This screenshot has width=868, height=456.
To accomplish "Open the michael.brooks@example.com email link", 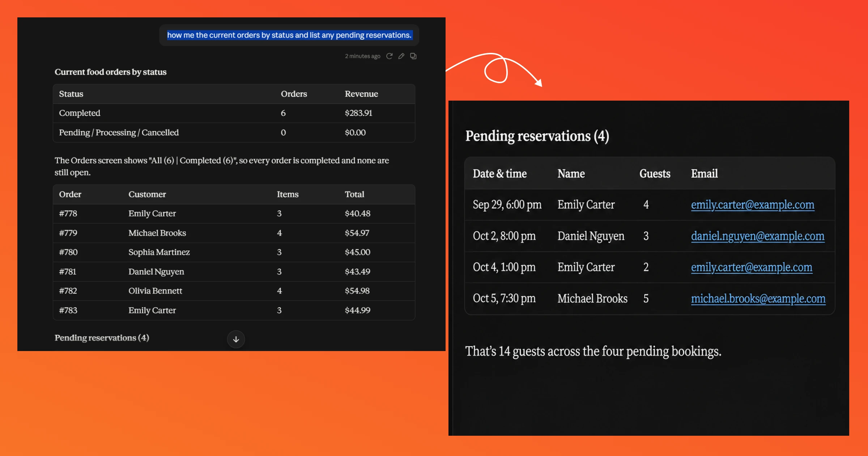I will click(758, 299).
